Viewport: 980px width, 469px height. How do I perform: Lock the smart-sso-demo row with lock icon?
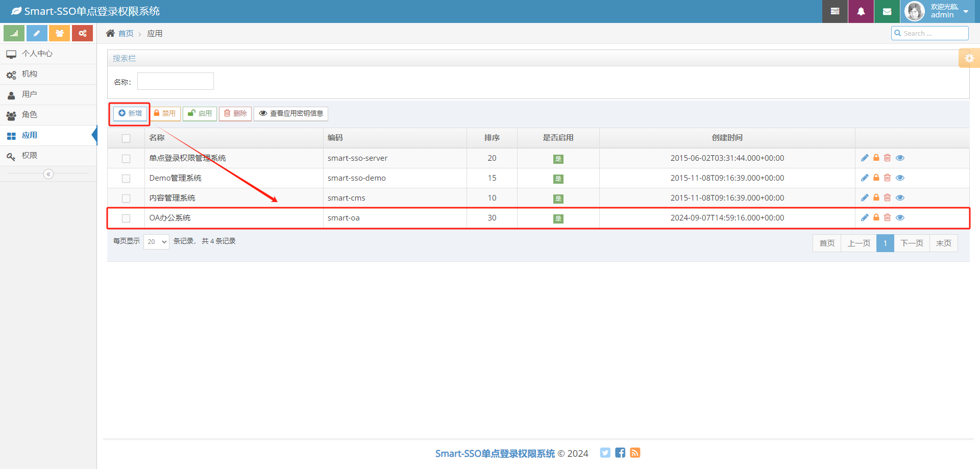pos(876,178)
